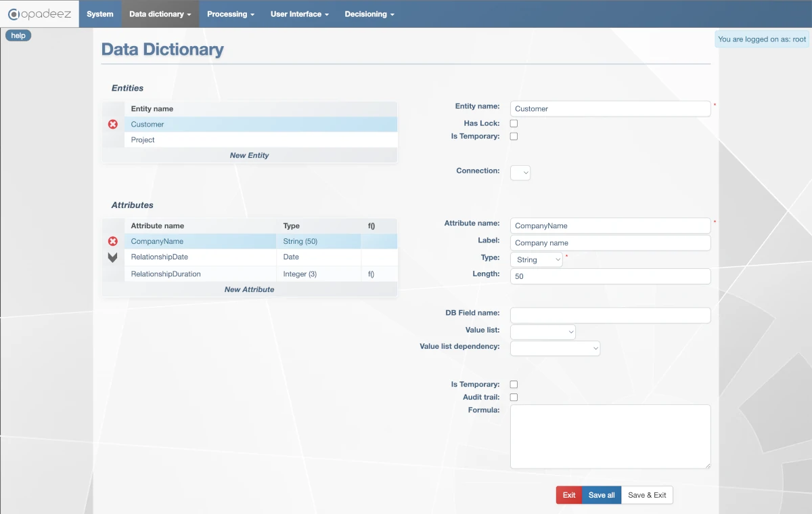Click Save all
Viewport: 812px width, 514px height.
click(601, 495)
